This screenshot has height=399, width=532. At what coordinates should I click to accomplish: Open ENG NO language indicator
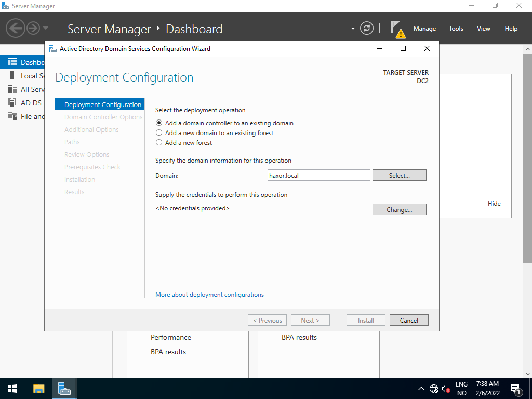pos(461,389)
